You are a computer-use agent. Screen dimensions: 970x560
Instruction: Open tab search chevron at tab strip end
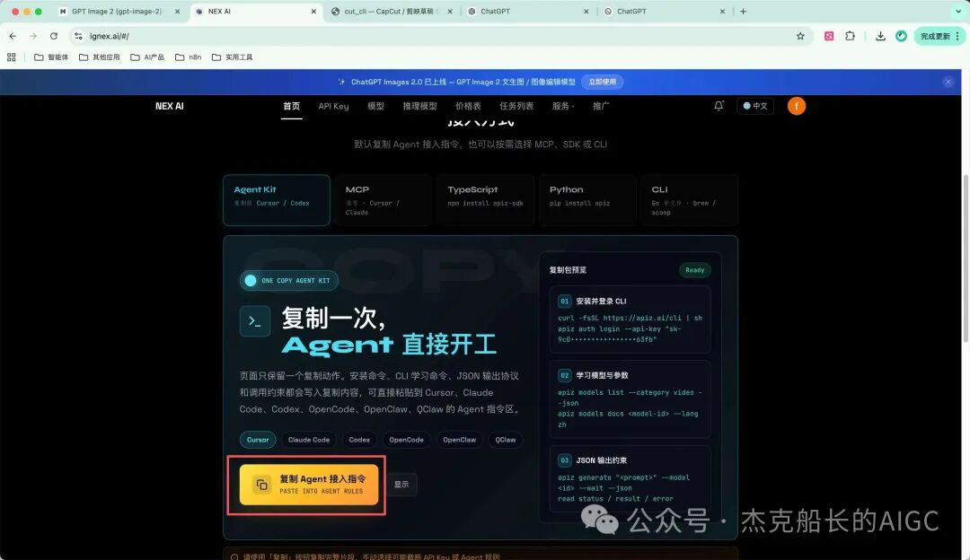point(958,11)
